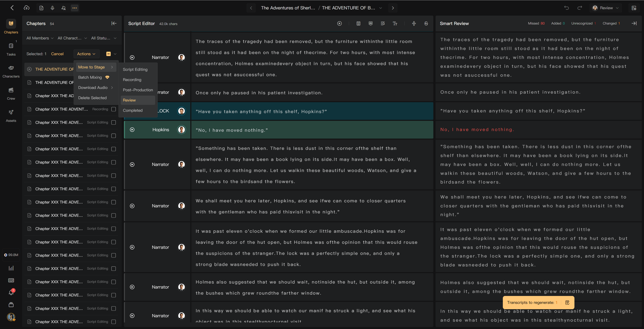This screenshot has width=644, height=329.
Task: Click the redo arrow icon
Action: coord(579,8)
